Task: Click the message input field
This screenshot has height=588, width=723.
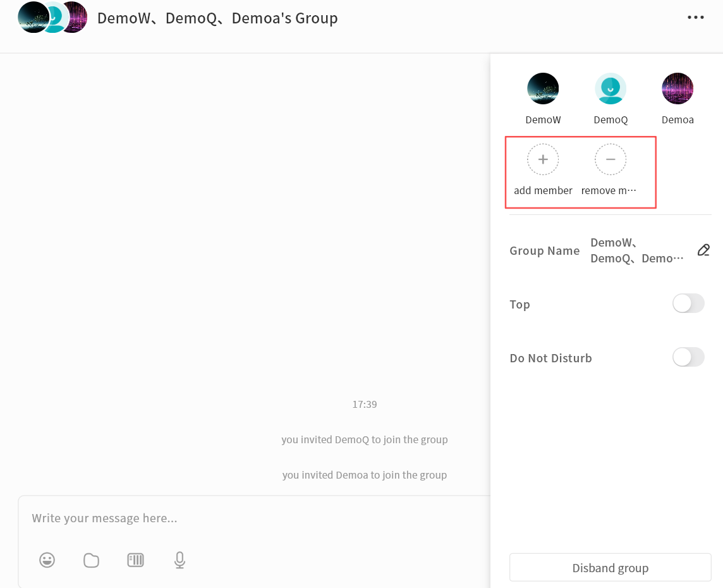Action: (253, 518)
